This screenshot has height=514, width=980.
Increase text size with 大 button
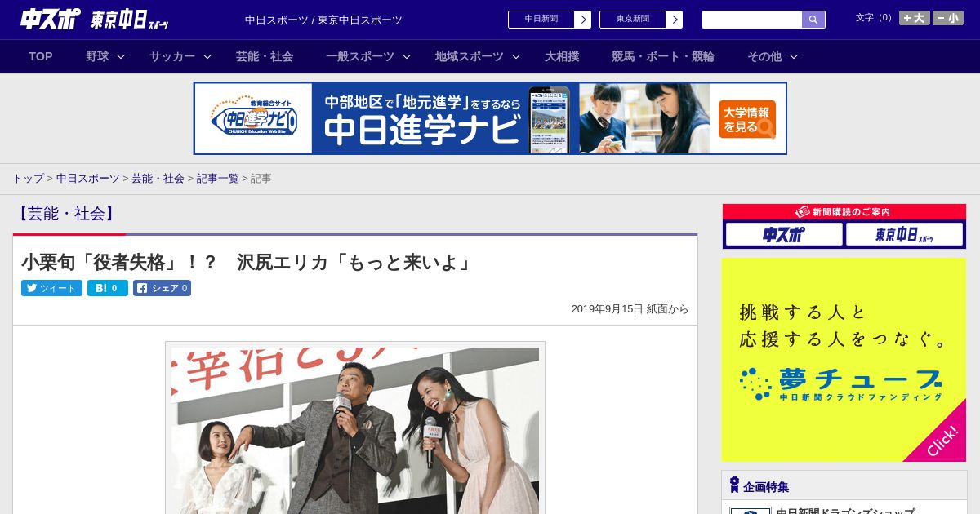[x=914, y=18]
